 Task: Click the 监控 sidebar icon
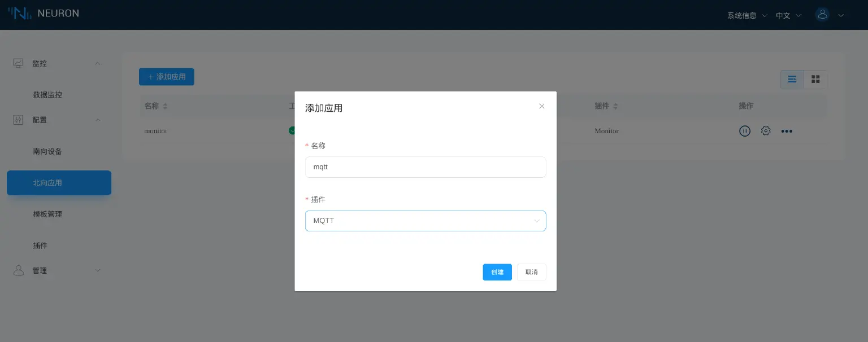pos(18,63)
